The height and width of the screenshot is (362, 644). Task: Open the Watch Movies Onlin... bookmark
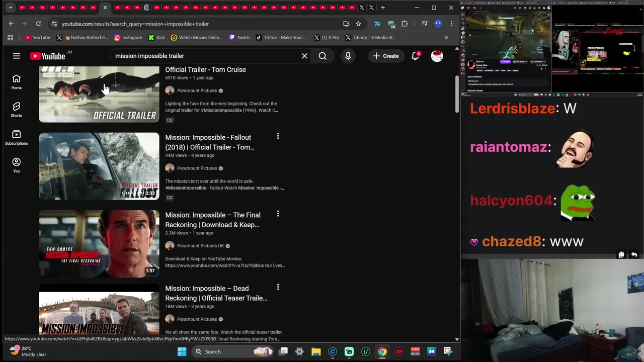[x=197, y=37]
